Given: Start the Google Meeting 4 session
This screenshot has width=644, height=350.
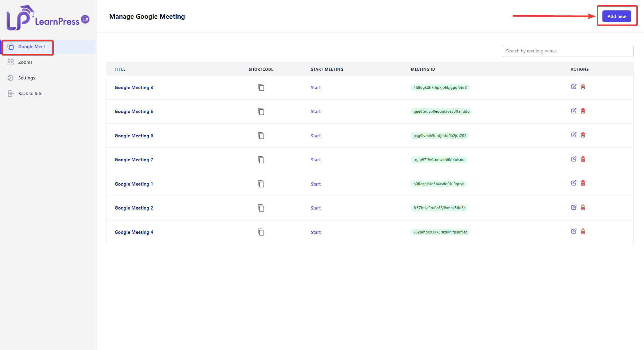Looking at the screenshot, I should (x=315, y=232).
